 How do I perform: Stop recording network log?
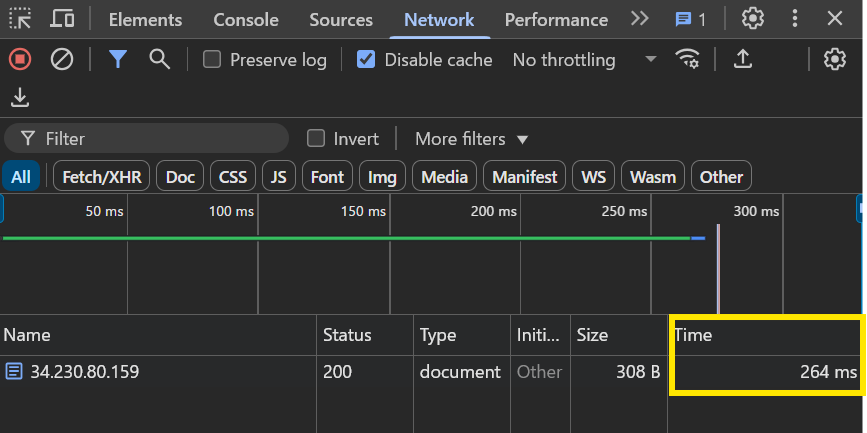(20, 59)
